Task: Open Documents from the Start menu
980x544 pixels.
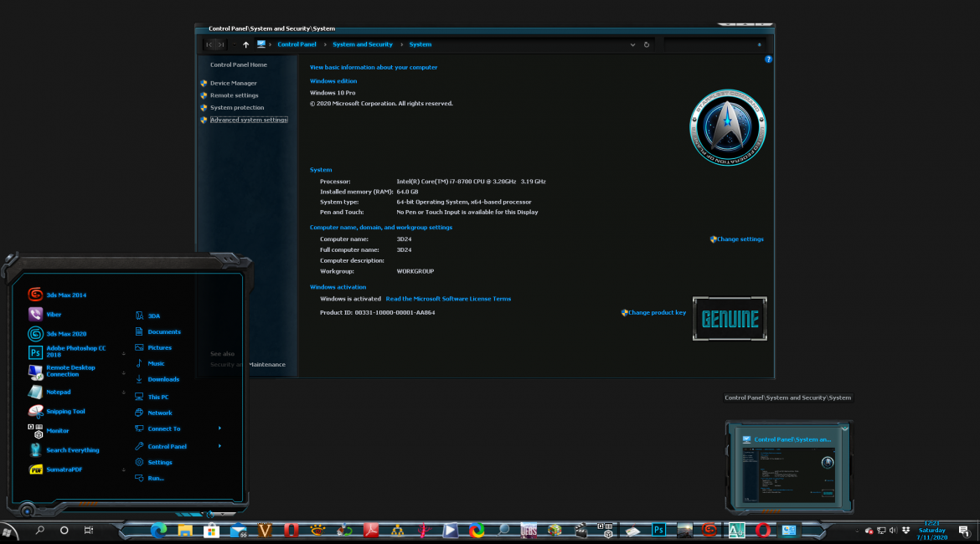Action: click(157, 331)
